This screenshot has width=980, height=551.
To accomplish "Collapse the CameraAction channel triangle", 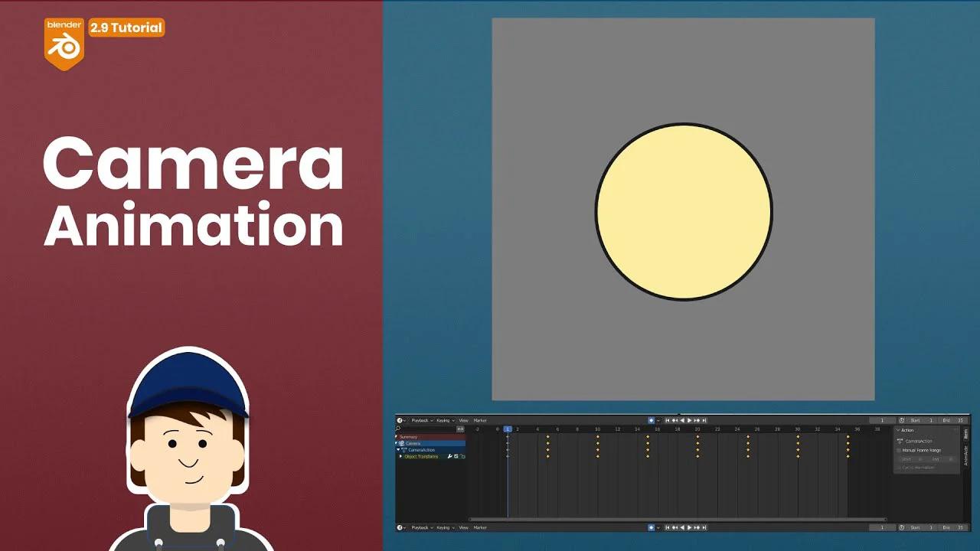I will (x=398, y=449).
